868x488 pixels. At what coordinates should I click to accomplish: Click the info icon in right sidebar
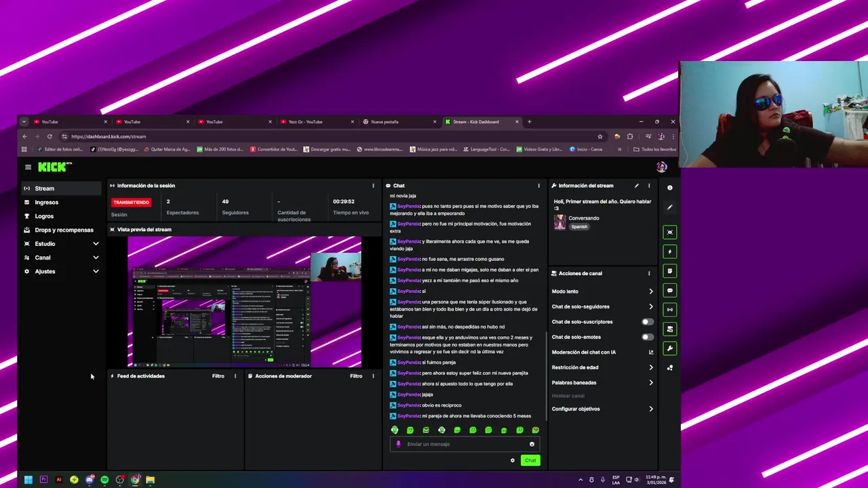pyautogui.click(x=670, y=188)
